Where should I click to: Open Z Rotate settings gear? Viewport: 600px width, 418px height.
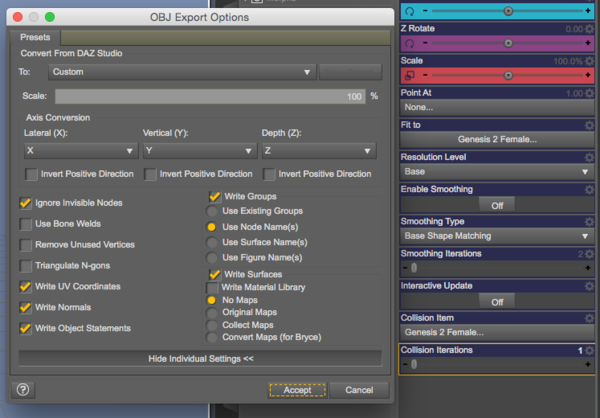pos(589,29)
